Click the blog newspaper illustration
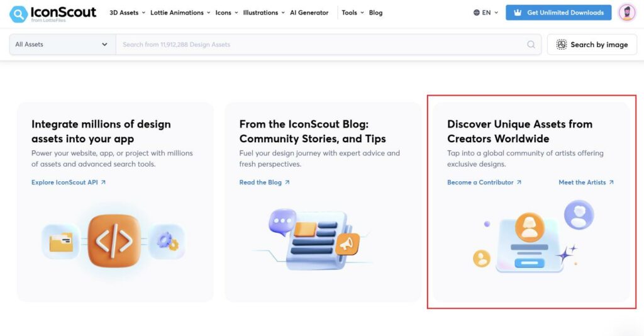644x336 pixels. (x=316, y=242)
